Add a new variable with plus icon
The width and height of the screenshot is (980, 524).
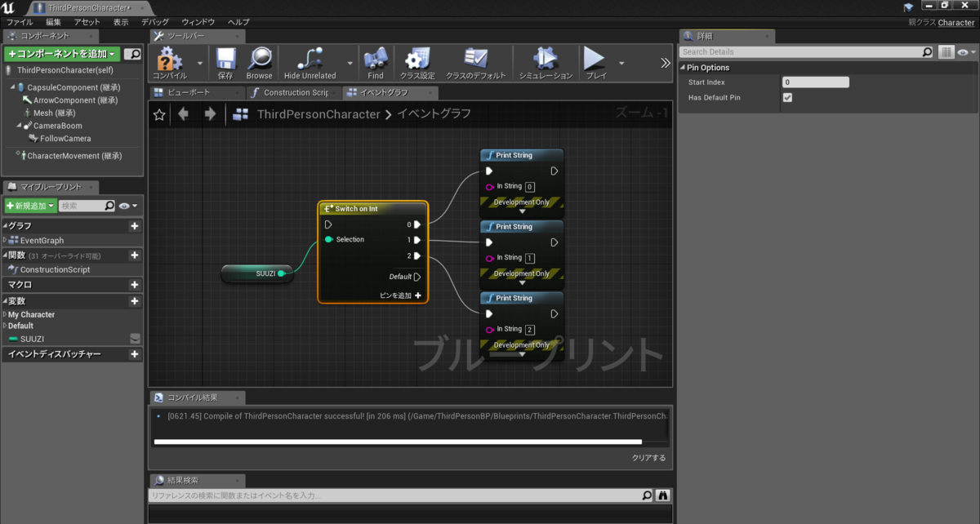[134, 301]
